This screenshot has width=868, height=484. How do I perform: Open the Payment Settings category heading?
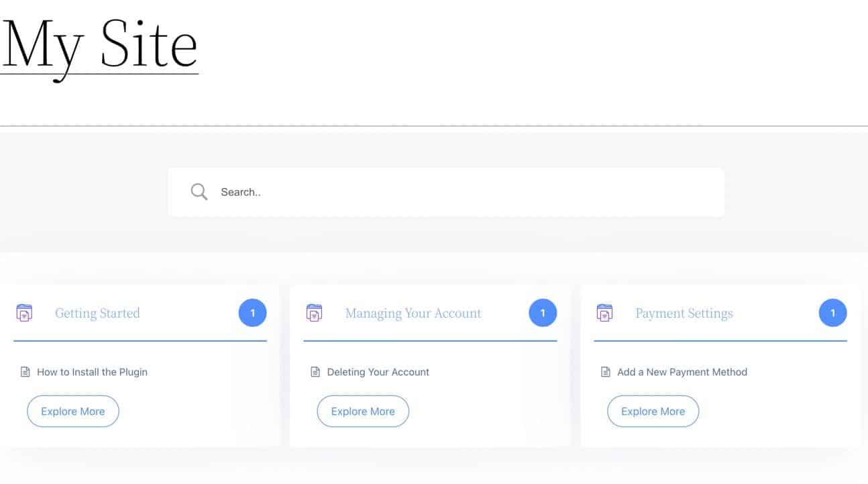click(x=684, y=313)
